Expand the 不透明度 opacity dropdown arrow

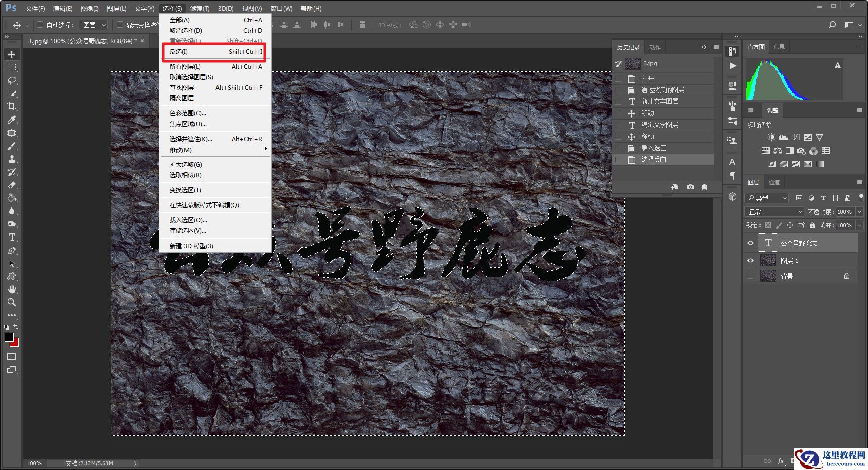[859, 212]
